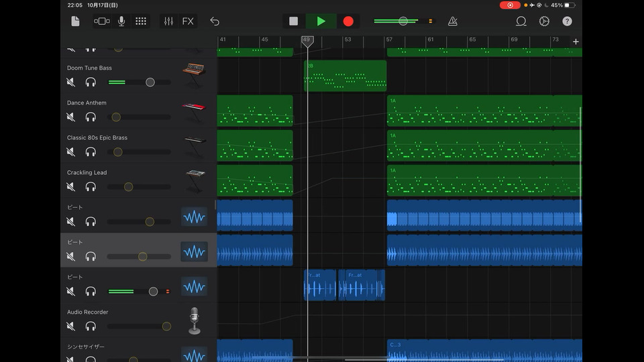Image resolution: width=644 pixels, height=362 pixels.
Task: Undo the last action
Action: pos(215,21)
